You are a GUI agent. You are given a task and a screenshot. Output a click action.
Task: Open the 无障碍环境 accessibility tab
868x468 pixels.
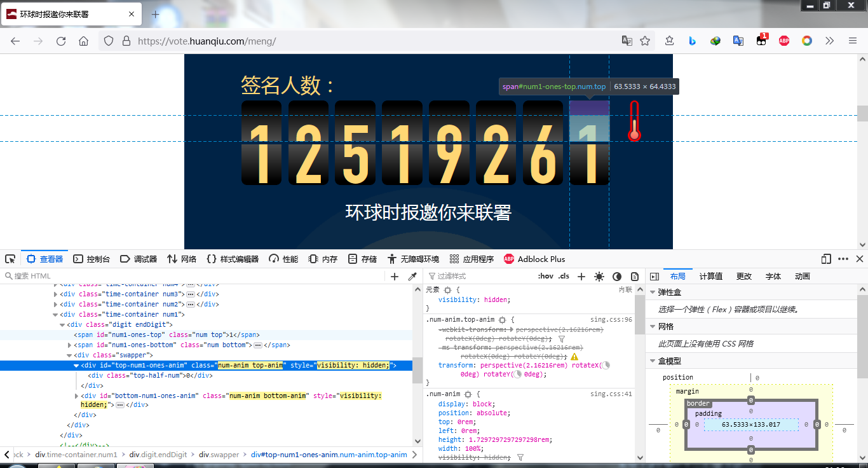click(413, 259)
